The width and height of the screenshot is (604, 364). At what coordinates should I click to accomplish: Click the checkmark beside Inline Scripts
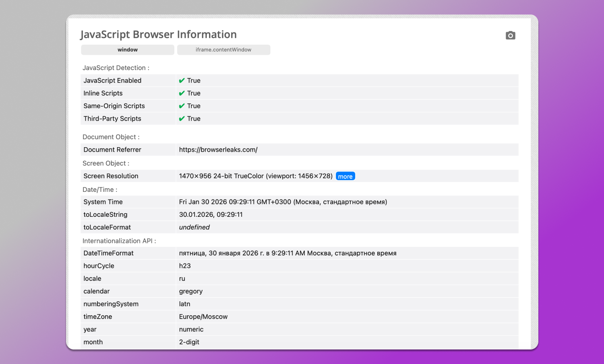pyautogui.click(x=182, y=93)
